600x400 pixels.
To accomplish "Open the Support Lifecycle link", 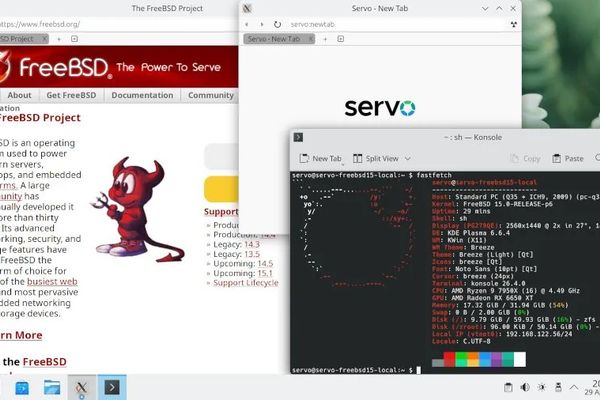I will click(246, 283).
